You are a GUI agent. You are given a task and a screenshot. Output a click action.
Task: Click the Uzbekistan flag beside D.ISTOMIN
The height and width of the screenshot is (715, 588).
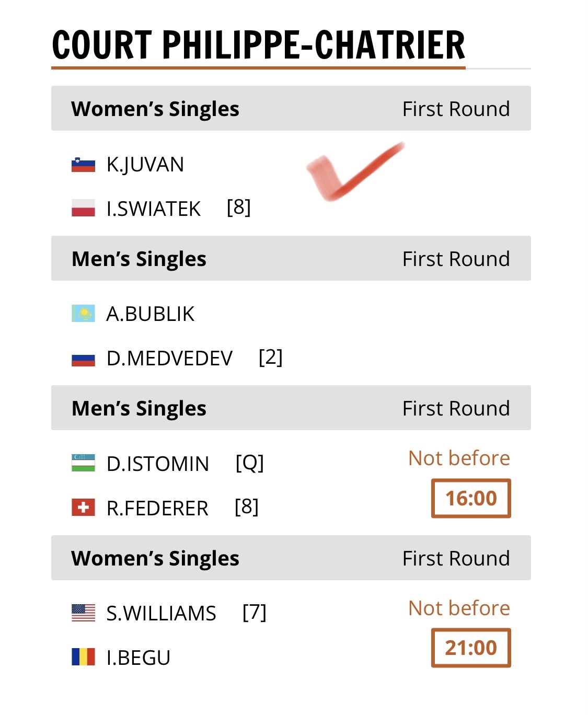(83, 463)
